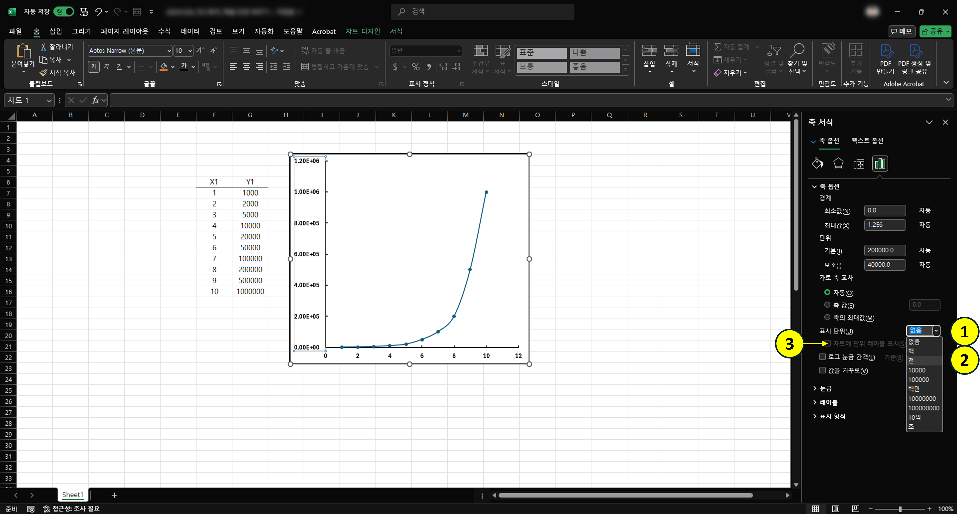Image resolution: width=980 pixels, height=514 pixels.
Task: Check the values in reverse order box
Action: 823,370
